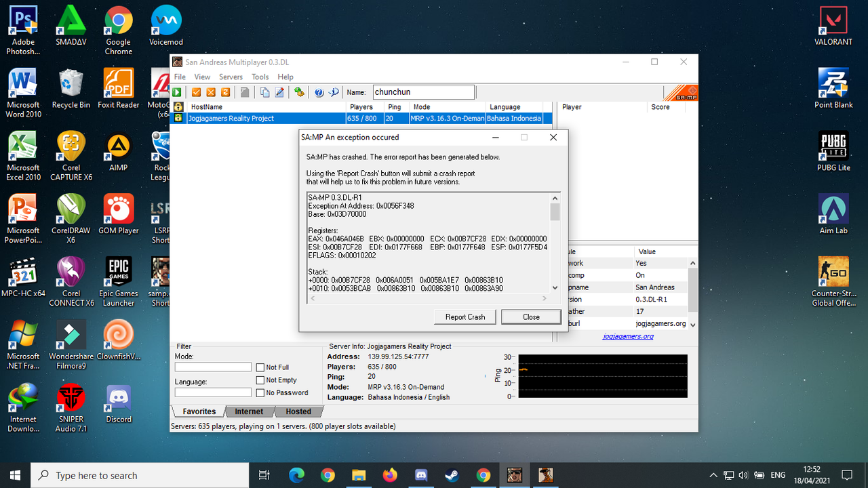Viewport: 868px width, 488px height.
Task: Open File Explorer from the taskbar
Action: 358,475
